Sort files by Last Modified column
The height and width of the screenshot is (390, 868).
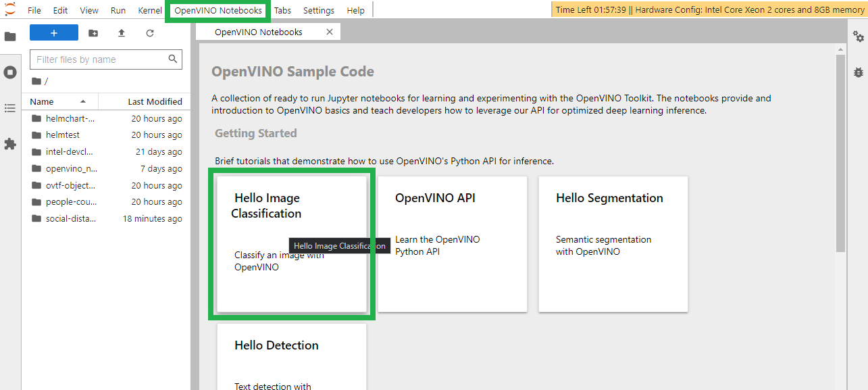click(155, 101)
